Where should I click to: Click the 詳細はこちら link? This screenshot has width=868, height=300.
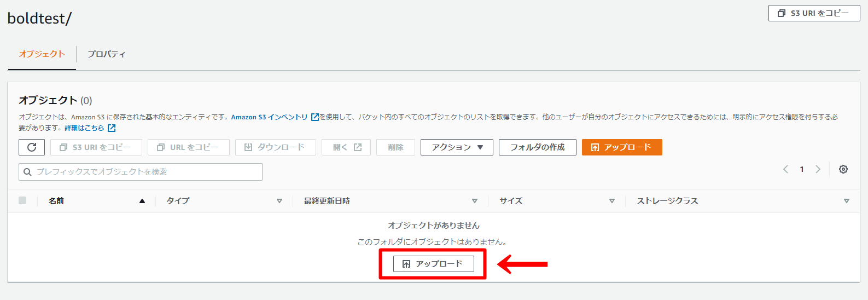point(84,128)
